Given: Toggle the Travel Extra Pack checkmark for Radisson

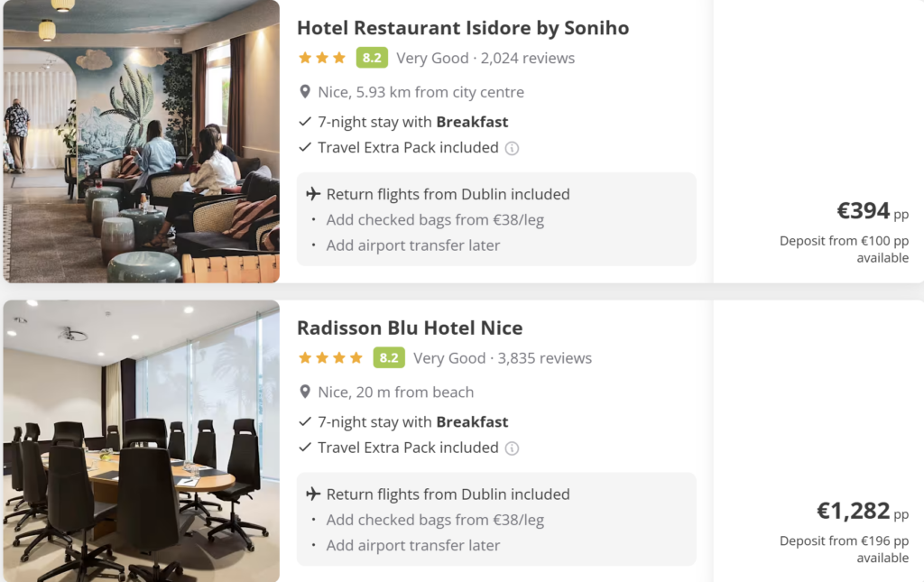Looking at the screenshot, I should click(x=305, y=448).
